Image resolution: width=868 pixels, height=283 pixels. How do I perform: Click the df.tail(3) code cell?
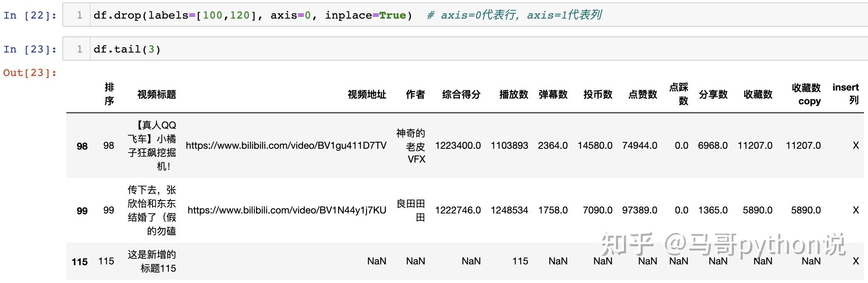pos(465,49)
